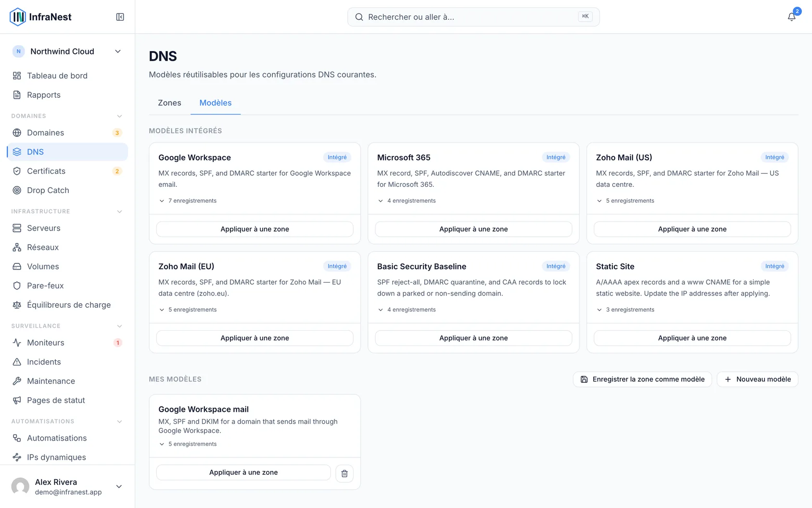This screenshot has height=508, width=812.
Task: Click the Certificats count badge 2
Action: pyautogui.click(x=117, y=171)
